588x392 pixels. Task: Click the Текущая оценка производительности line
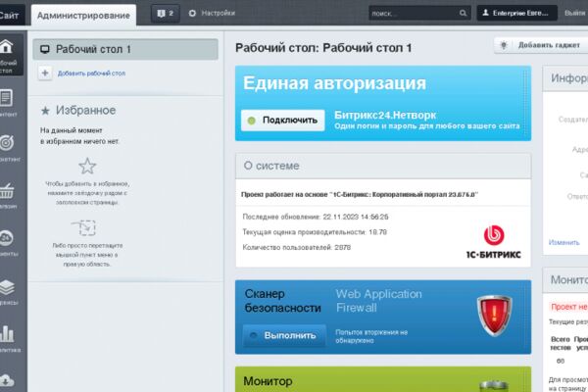(x=315, y=232)
